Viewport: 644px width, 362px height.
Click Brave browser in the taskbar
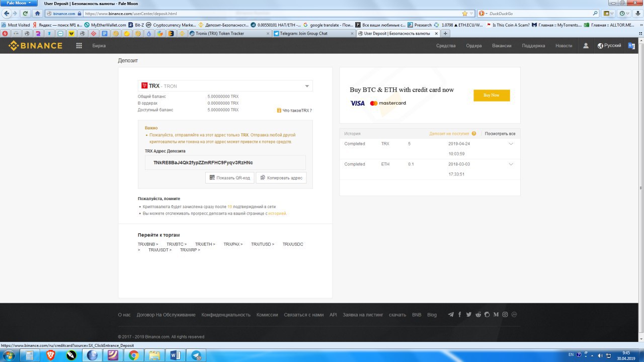pyautogui.click(x=50, y=355)
